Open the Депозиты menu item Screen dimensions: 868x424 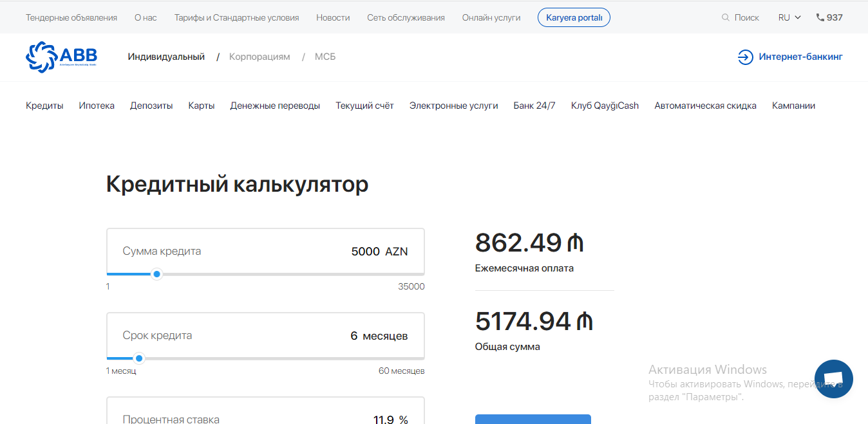point(151,106)
